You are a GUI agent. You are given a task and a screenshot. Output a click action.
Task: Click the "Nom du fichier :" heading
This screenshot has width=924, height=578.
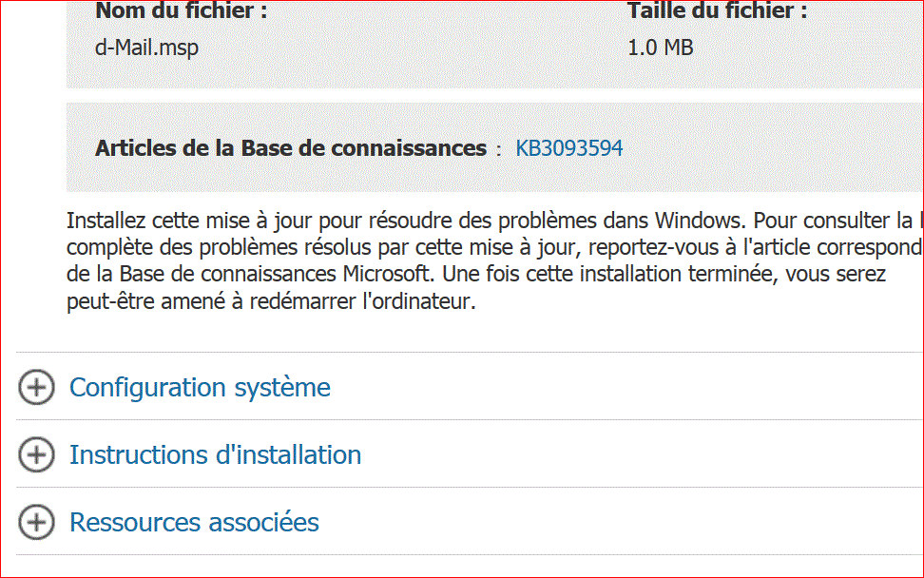(182, 12)
